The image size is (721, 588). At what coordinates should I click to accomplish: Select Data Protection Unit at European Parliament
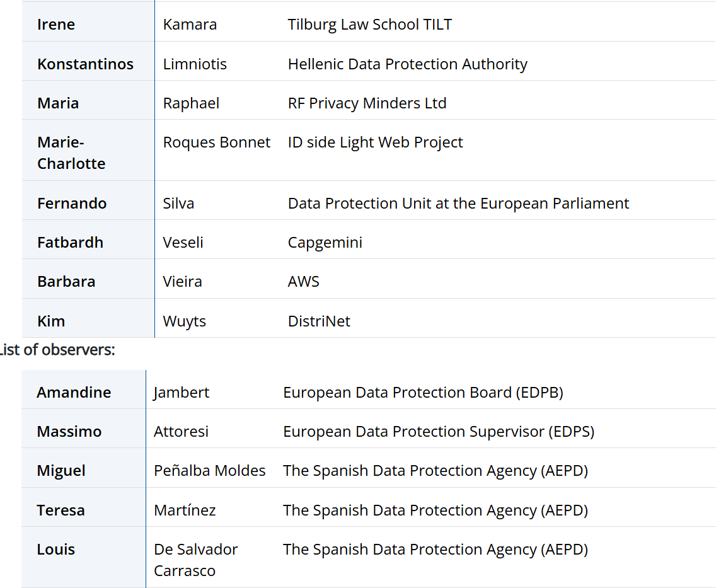click(x=458, y=204)
